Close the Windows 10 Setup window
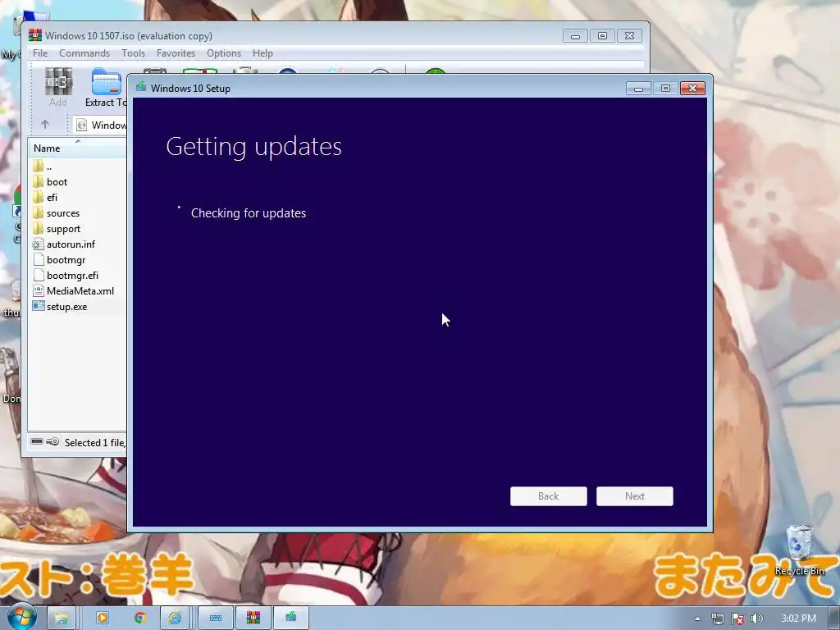 692,89
